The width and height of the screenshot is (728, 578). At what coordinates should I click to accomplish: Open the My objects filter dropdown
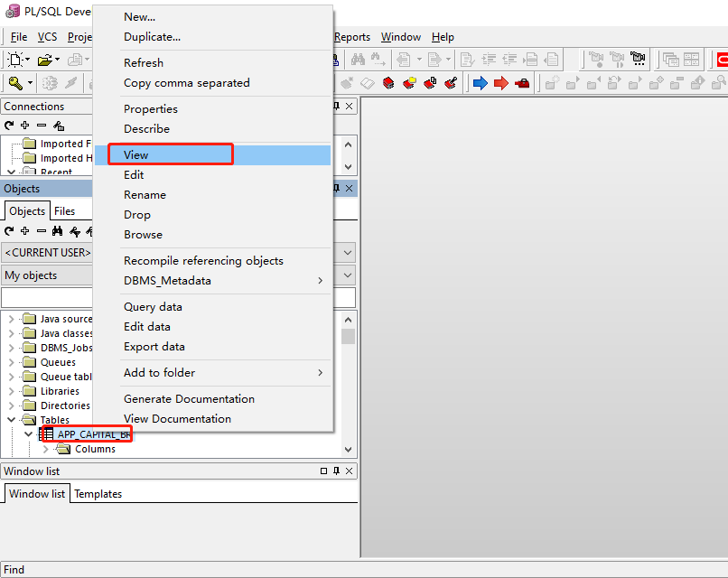347,275
